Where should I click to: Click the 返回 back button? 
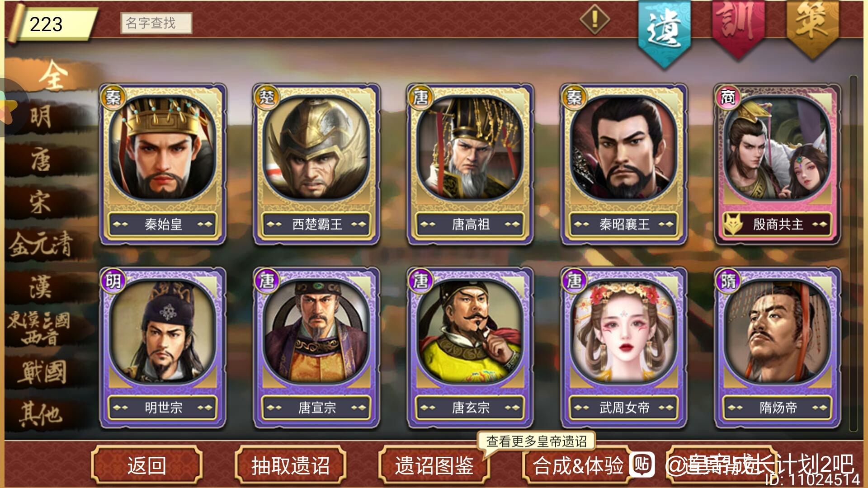coord(146,465)
